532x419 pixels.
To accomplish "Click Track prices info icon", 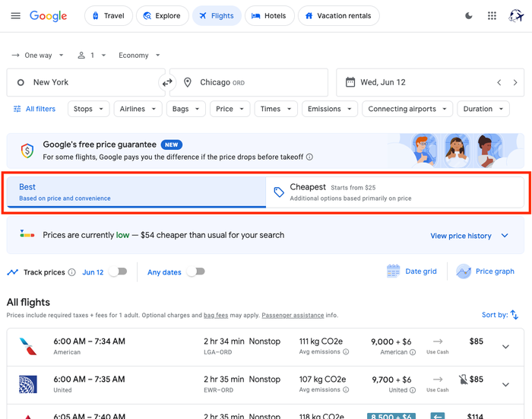I will coord(71,272).
